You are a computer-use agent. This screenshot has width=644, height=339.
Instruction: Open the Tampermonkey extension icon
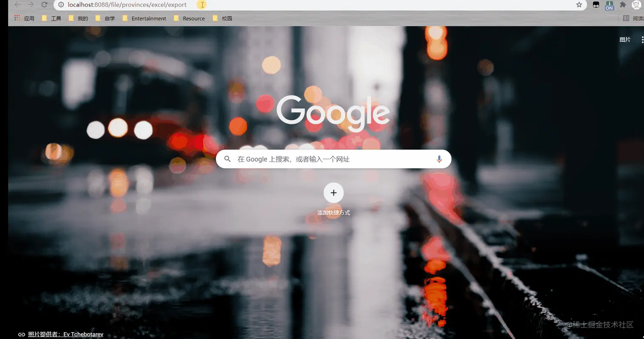click(x=596, y=5)
